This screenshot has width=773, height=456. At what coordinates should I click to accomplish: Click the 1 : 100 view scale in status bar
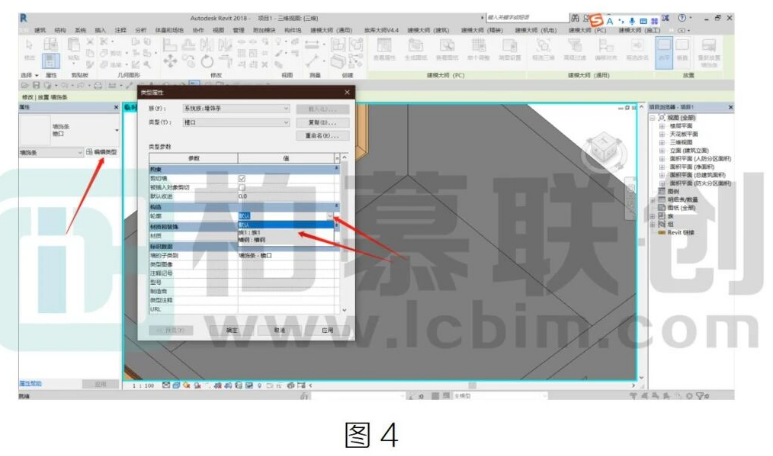tap(143, 386)
